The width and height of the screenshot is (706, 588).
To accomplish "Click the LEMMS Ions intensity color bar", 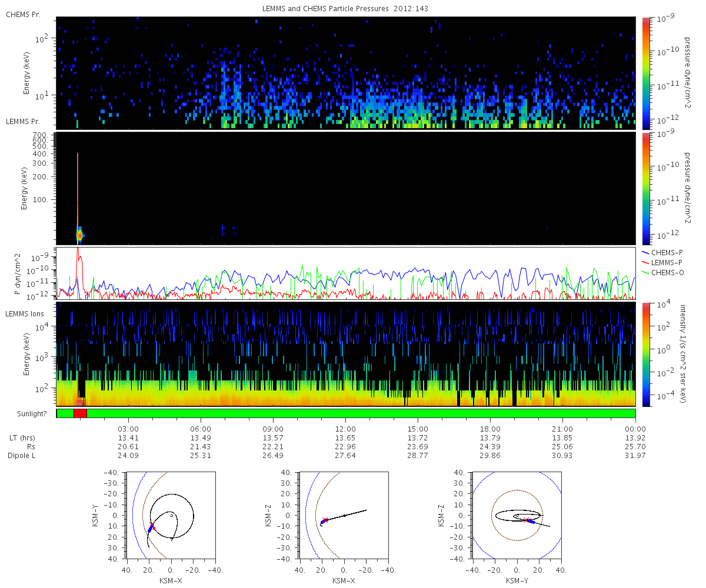I will 646,355.
